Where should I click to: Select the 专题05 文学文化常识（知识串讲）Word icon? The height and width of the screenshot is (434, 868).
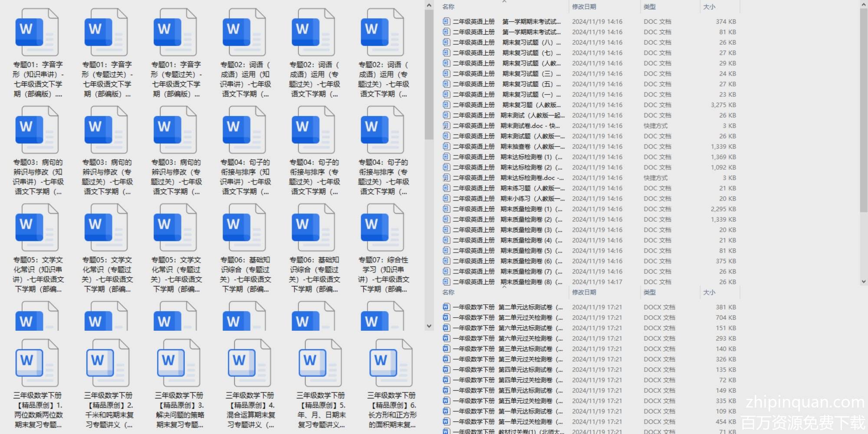coord(36,228)
